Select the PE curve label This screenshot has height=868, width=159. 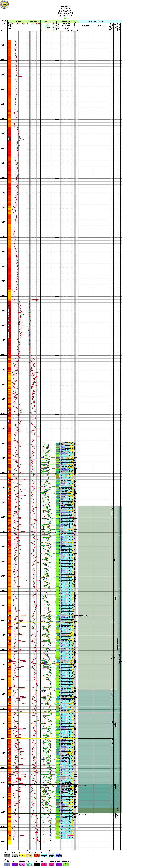pyautogui.click(x=48, y=24)
